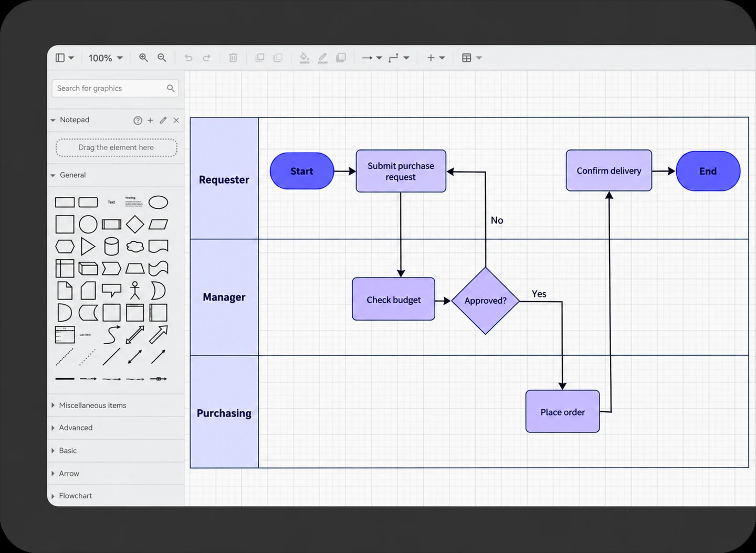Select the ellipse shape in General
The height and width of the screenshot is (553, 756).
coord(158,202)
